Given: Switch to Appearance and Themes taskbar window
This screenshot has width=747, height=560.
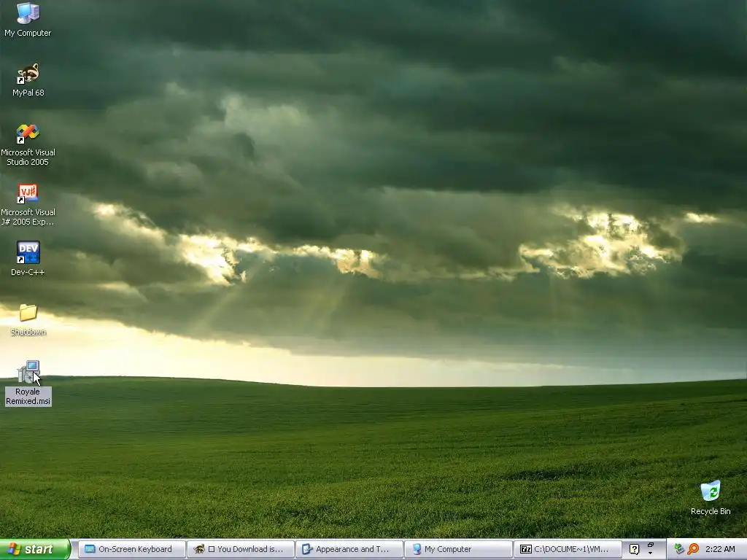Looking at the screenshot, I should click(x=349, y=549).
